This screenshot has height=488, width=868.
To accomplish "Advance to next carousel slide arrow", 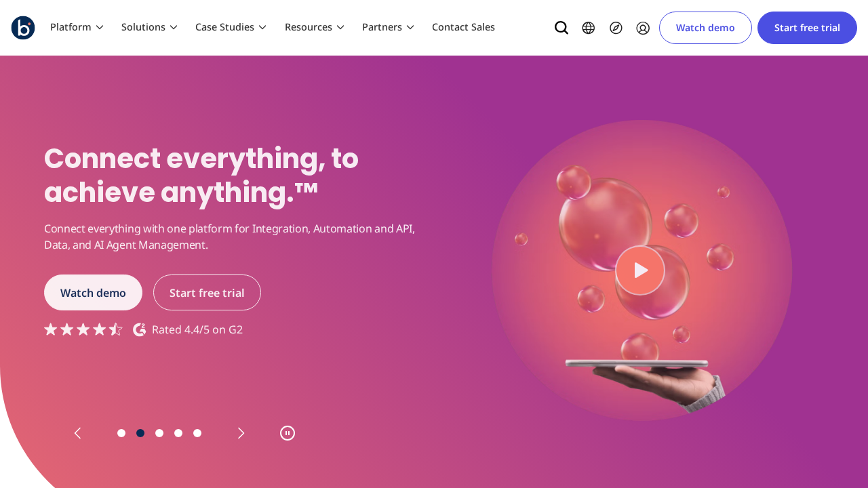I will click(241, 433).
